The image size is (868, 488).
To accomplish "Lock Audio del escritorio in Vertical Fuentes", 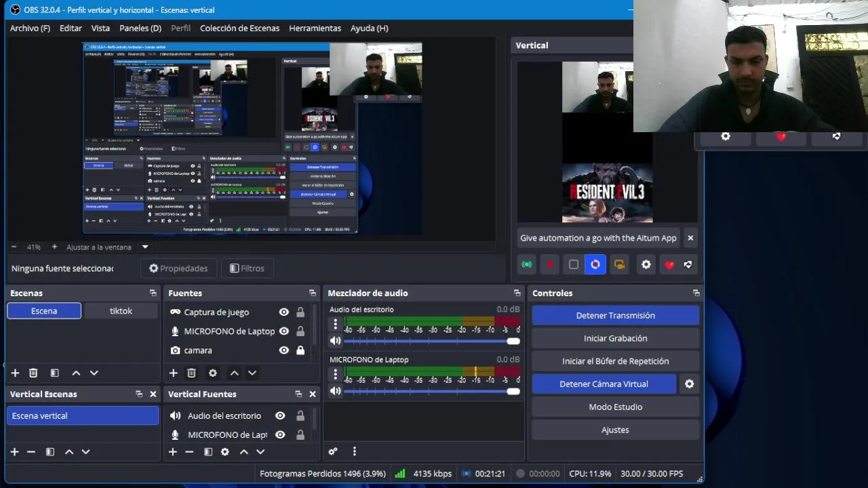I will coord(300,415).
